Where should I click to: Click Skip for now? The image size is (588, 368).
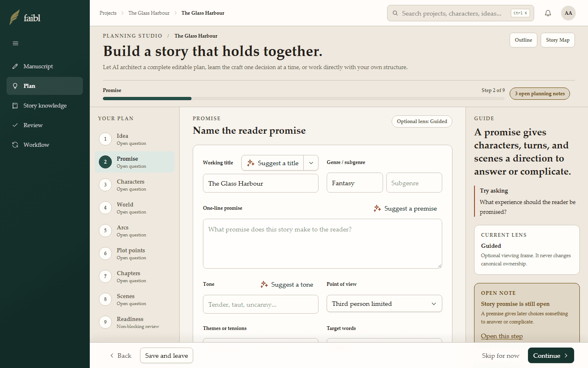(501, 356)
